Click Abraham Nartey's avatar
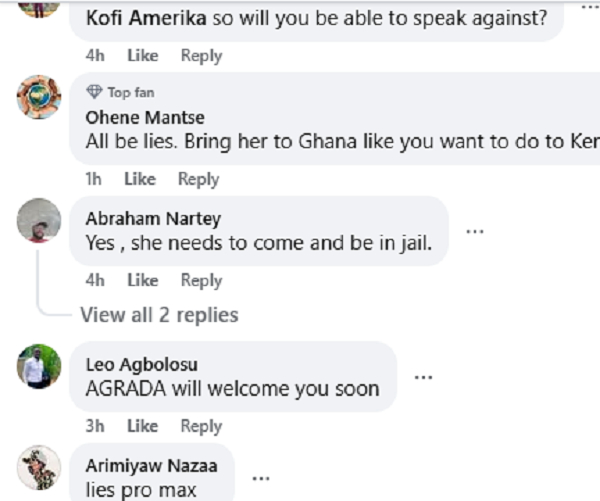This screenshot has width=600, height=501. click(39, 219)
